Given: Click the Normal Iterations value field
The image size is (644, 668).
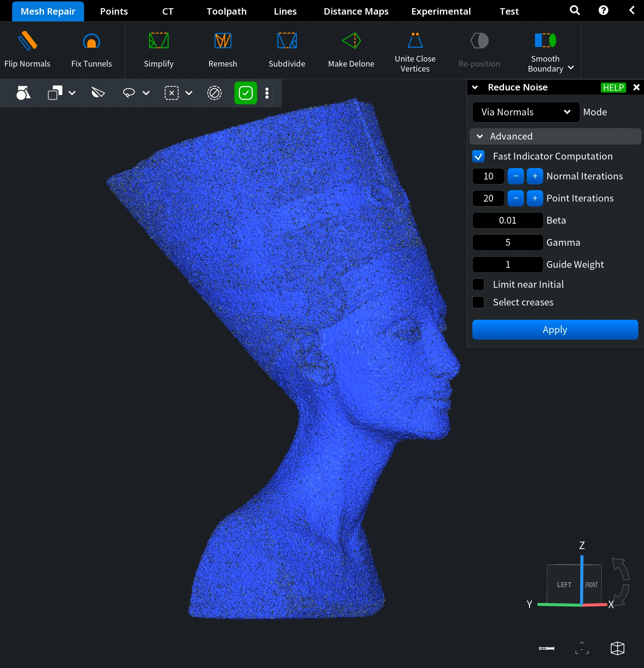Looking at the screenshot, I should [488, 176].
